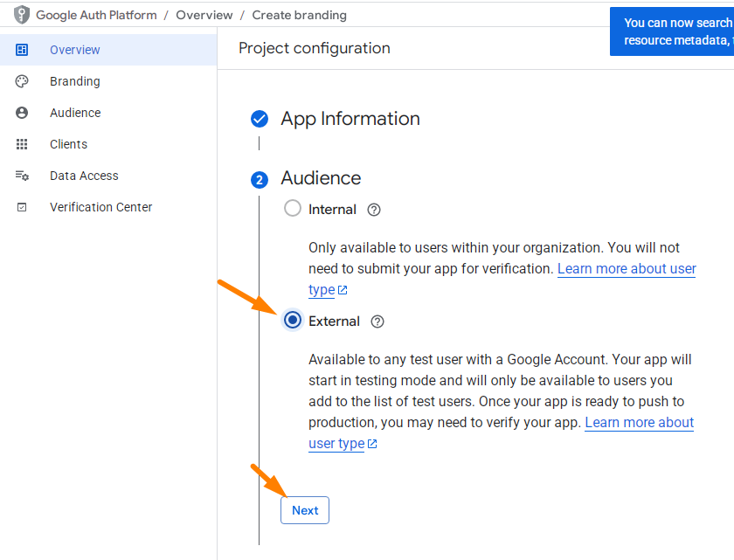Click Google Auth Platform breadcrumb
The image size is (734, 560).
click(96, 16)
